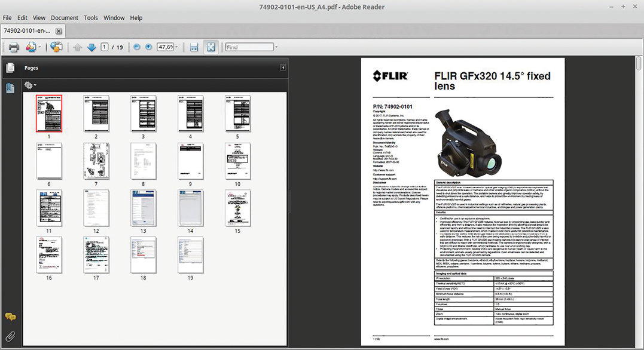Toggle the fit one full page icon
644x350 pixels.
pyautogui.click(x=210, y=47)
